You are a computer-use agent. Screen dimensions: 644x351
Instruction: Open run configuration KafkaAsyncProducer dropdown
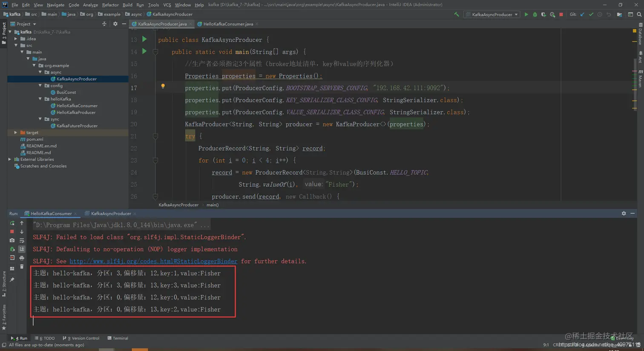492,14
